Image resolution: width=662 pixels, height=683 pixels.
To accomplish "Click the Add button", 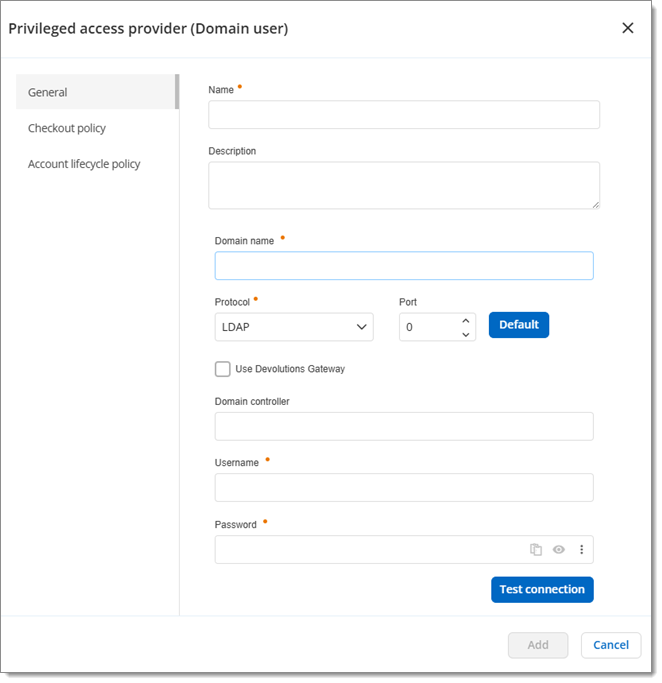I will (x=538, y=645).
